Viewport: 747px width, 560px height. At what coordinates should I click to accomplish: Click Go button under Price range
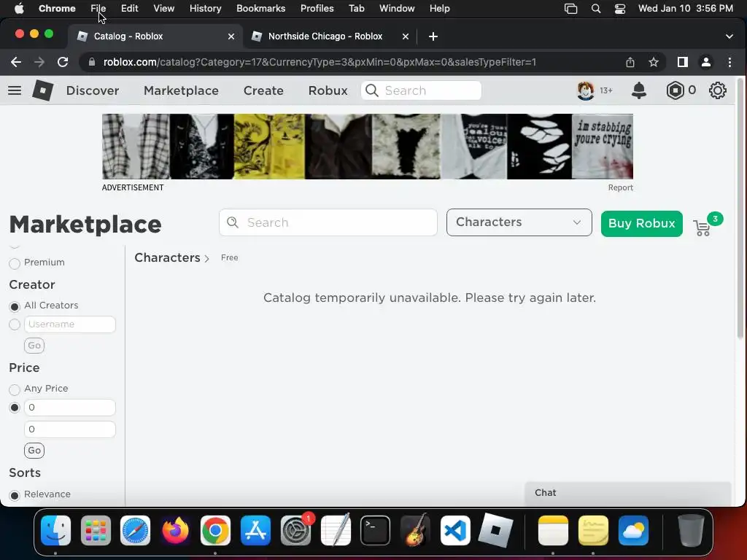coord(34,451)
